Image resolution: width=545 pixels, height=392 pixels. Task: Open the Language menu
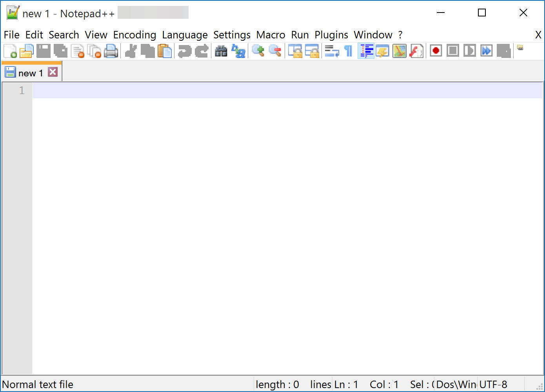click(x=185, y=35)
